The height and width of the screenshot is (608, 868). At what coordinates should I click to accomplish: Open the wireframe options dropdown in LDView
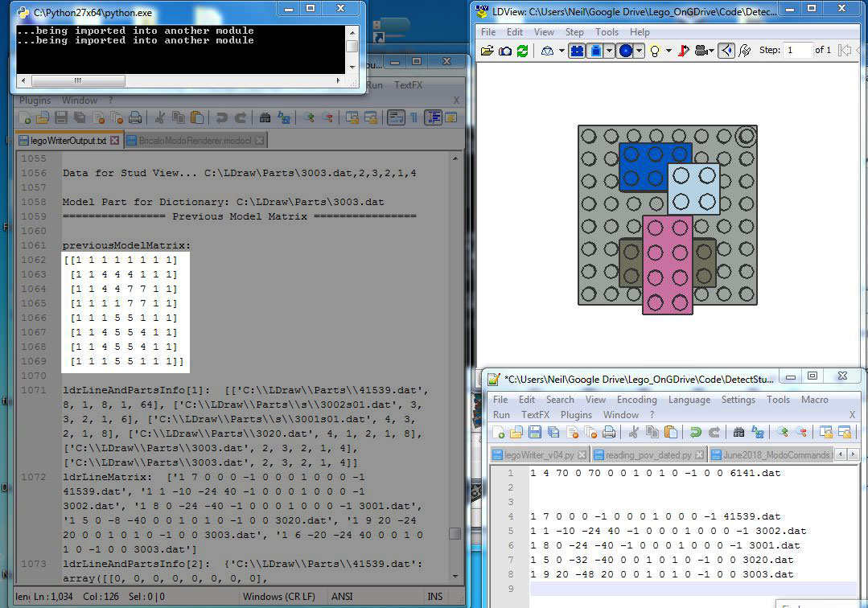pyautogui.click(x=561, y=50)
